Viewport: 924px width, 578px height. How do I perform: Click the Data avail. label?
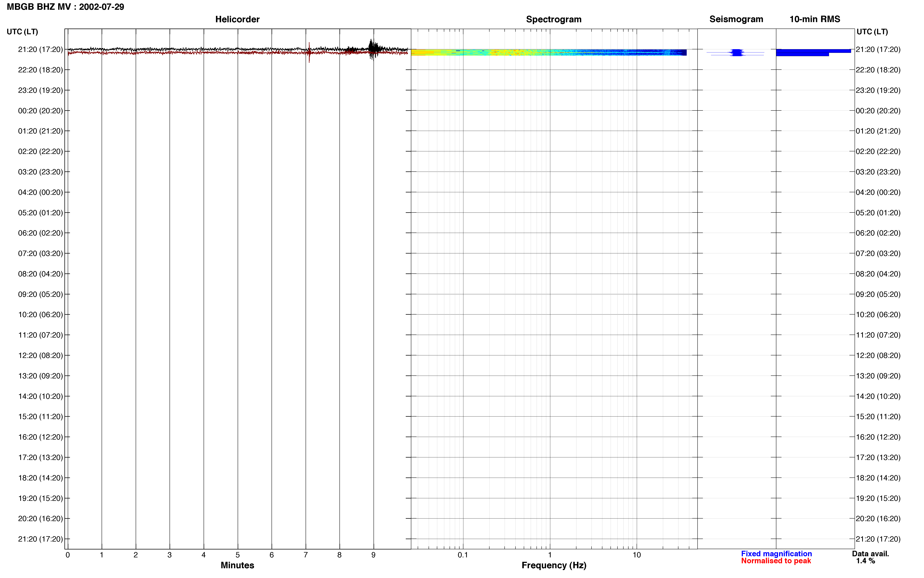[x=870, y=554]
